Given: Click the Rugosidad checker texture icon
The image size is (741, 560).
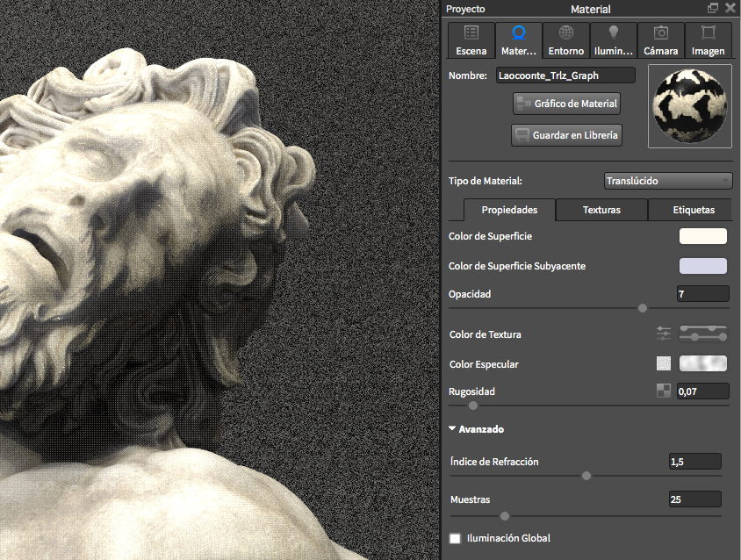Looking at the screenshot, I should pos(664,391).
